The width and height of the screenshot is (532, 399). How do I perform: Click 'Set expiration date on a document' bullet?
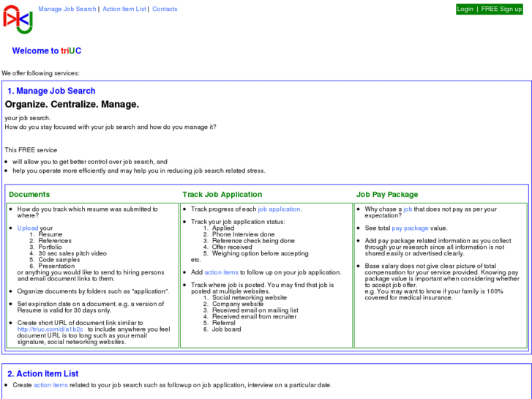[91, 307]
